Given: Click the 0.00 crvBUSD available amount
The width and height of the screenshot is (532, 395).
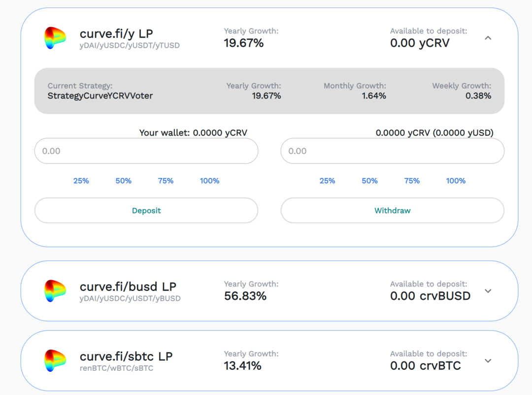Looking at the screenshot, I should 430,296.
